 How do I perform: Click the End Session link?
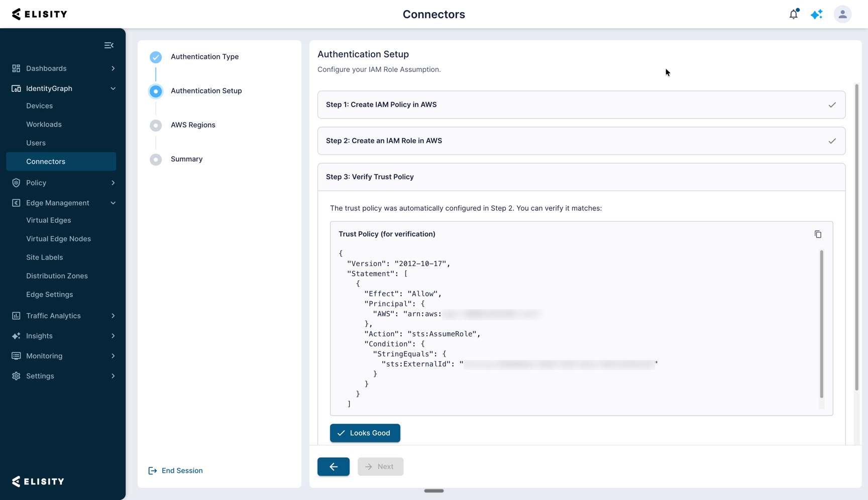click(x=182, y=471)
